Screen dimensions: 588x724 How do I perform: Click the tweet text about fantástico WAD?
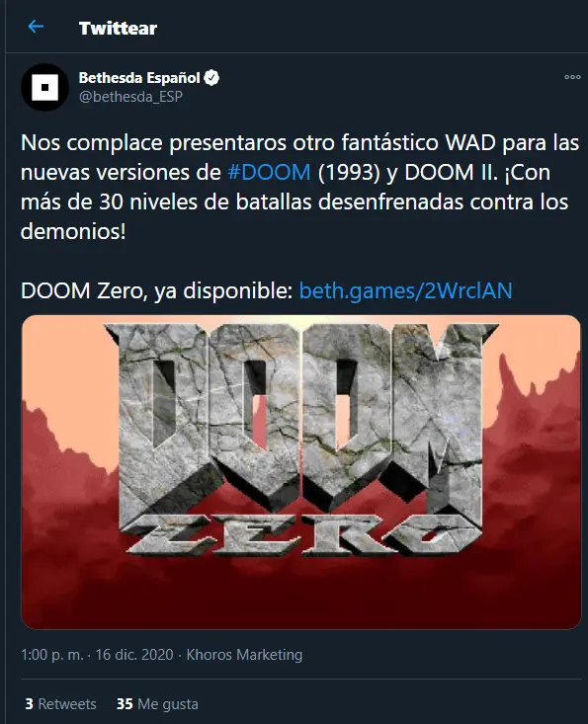click(299, 187)
